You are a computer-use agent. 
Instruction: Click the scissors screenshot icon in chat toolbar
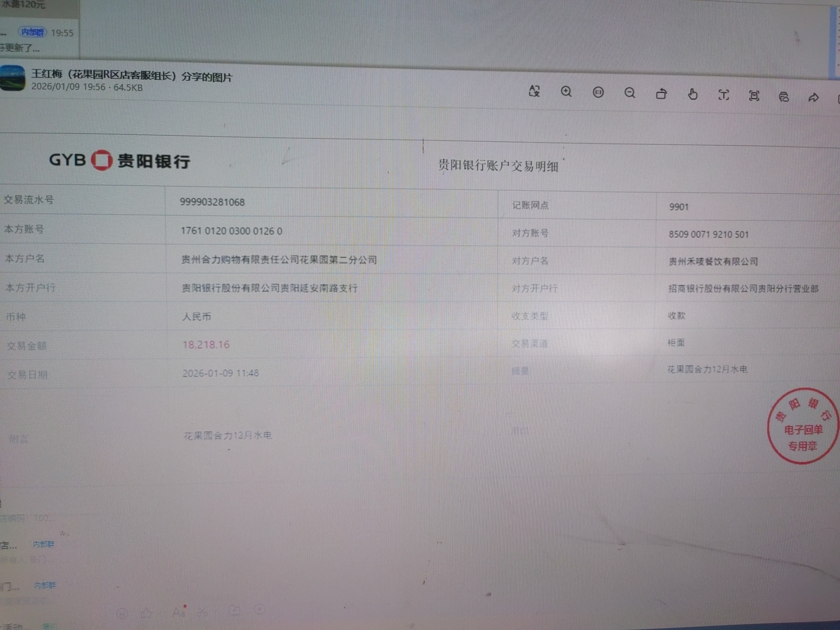(203, 611)
